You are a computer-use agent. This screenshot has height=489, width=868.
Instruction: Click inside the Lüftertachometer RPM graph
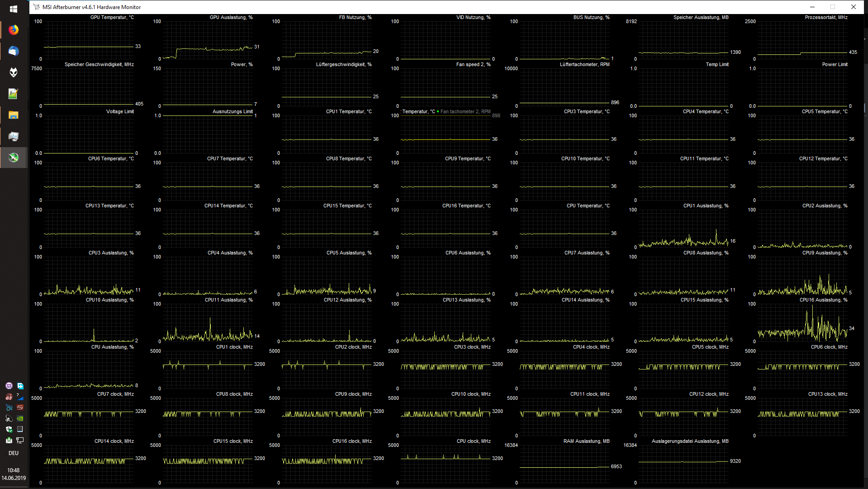pos(564,87)
